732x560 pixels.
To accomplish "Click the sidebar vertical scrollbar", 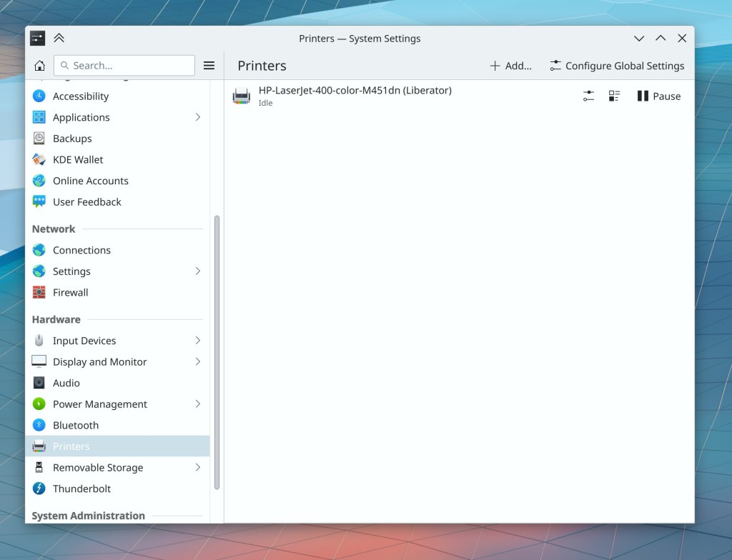I will click(217, 350).
